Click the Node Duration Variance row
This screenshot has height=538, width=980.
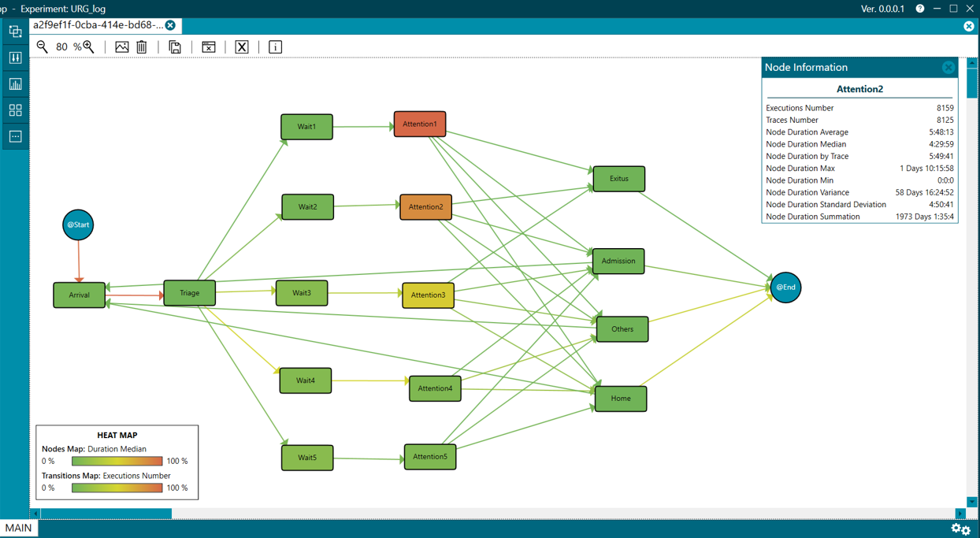pyautogui.click(x=859, y=192)
